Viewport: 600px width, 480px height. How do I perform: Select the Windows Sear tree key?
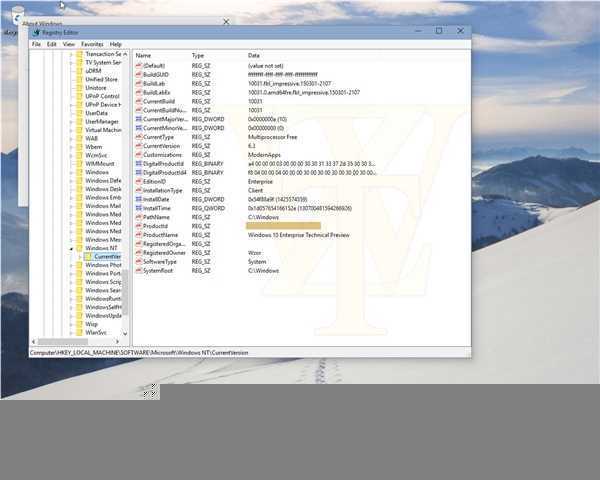coord(103,290)
